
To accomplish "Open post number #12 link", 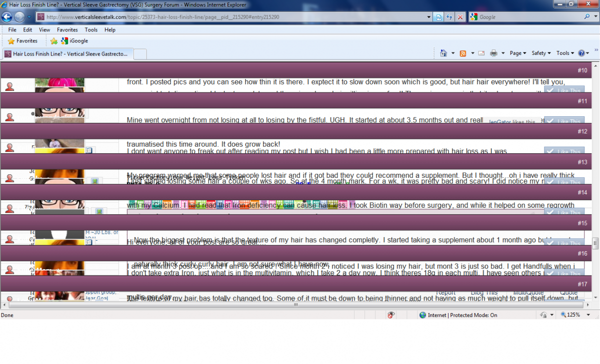I will tap(582, 131).
